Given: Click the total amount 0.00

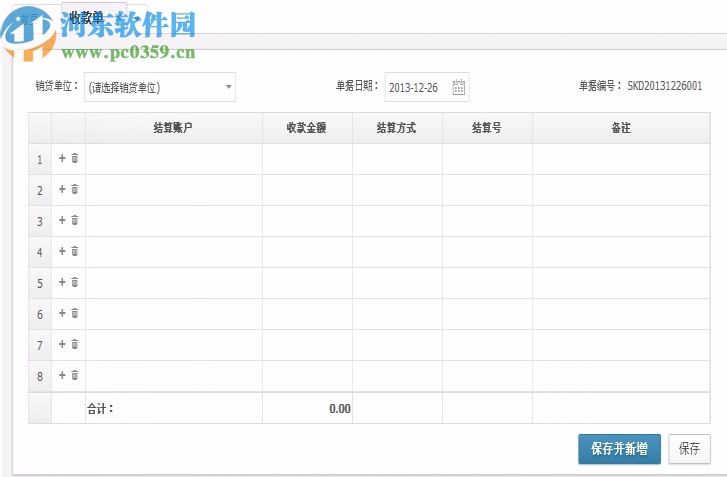Looking at the screenshot, I should (x=340, y=408).
